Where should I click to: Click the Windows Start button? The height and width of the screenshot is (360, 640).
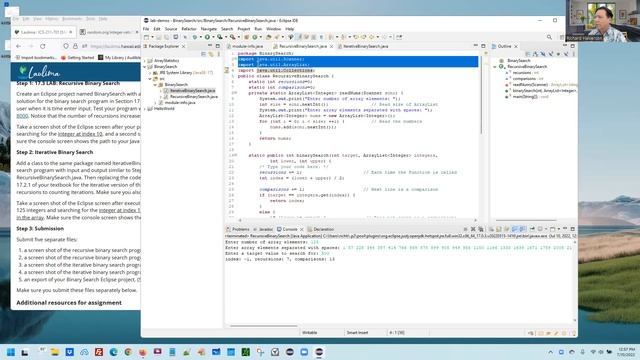click(11, 352)
